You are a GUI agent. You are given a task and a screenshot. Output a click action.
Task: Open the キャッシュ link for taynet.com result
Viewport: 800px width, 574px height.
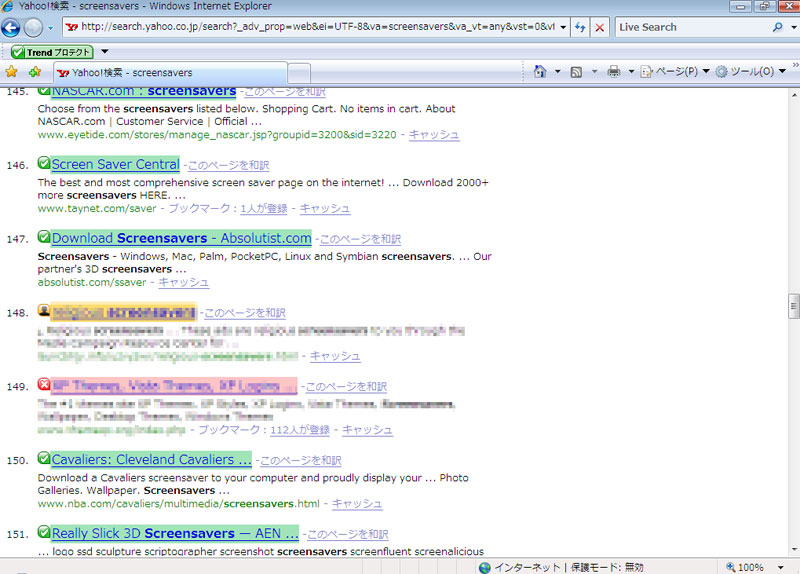coord(325,209)
